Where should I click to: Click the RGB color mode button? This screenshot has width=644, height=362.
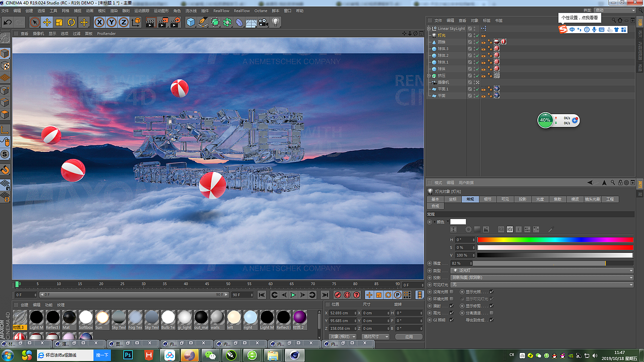501,230
